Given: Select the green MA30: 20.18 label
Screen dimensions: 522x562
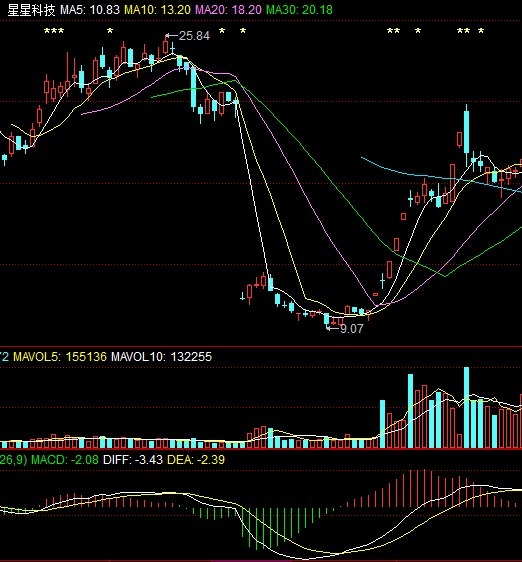Looking at the screenshot, I should (299, 10).
